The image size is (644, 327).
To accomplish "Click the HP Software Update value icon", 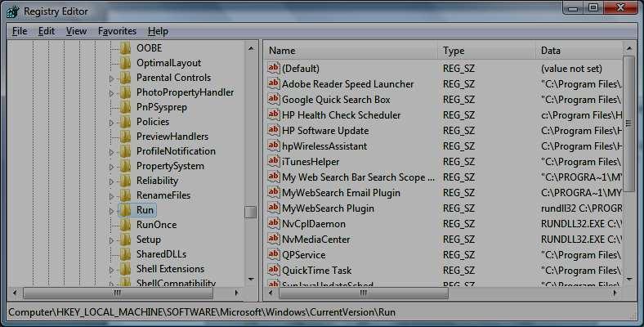I will coord(274,131).
